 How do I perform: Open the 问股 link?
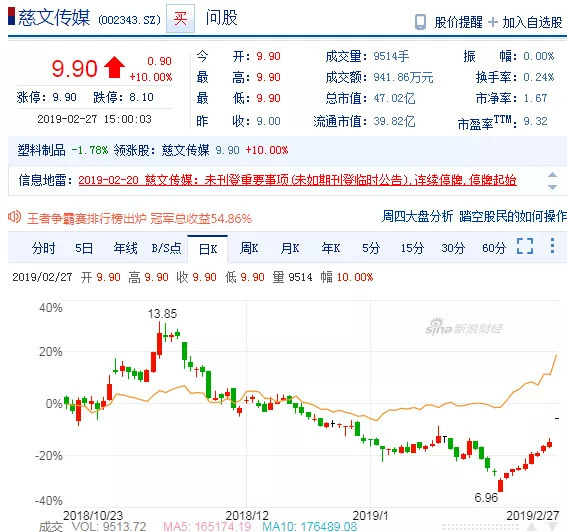tap(221, 18)
